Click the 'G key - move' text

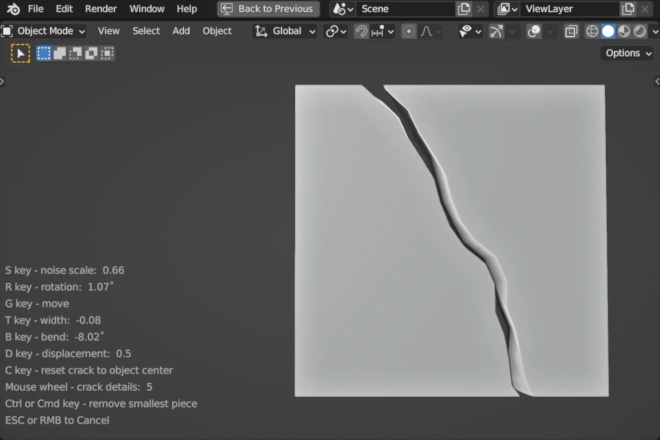click(37, 304)
